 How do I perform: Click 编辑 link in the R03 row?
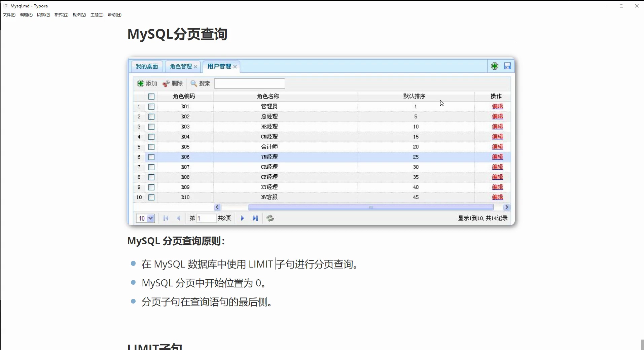498,127
